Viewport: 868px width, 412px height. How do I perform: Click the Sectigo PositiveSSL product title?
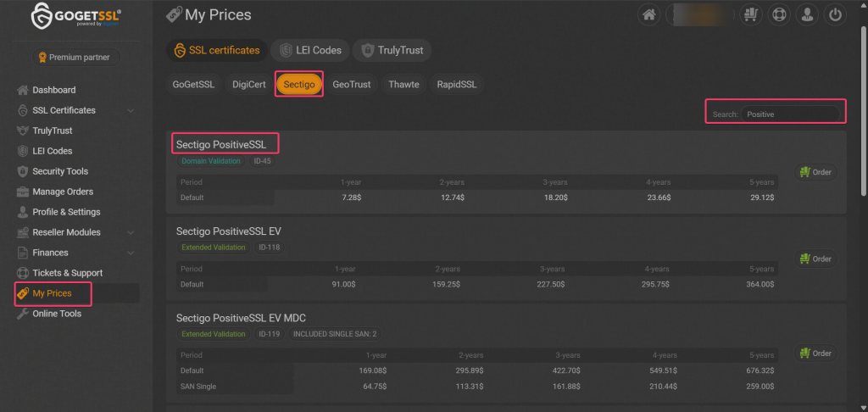221,144
